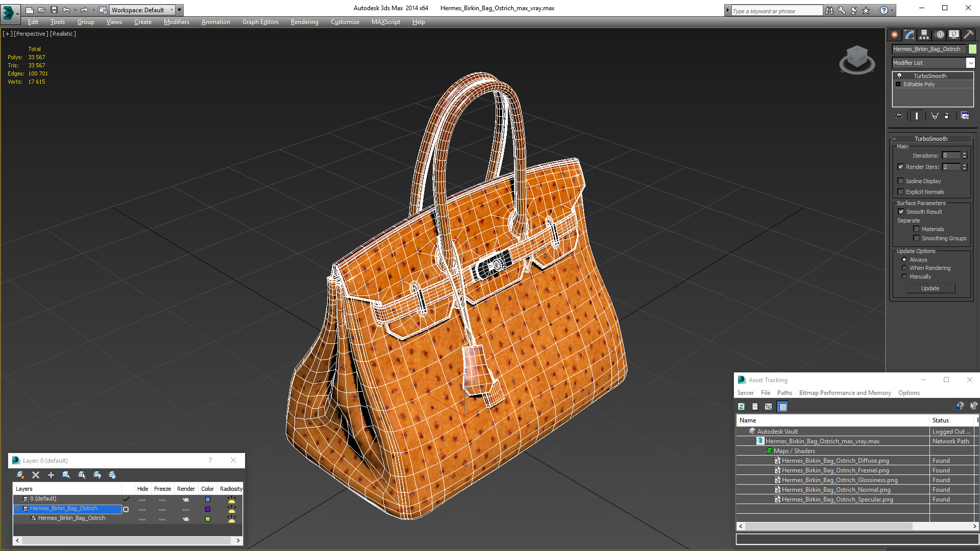Click Select Highlighted Objects and Layers icon
This screenshot has width=980, height=551.
(66, 475)
